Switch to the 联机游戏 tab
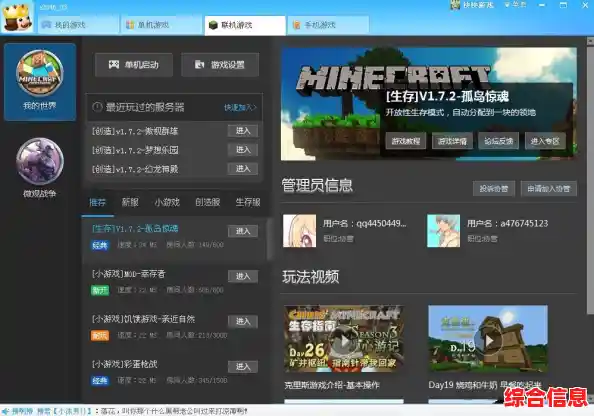594x416 pixels. coord(245,25)
